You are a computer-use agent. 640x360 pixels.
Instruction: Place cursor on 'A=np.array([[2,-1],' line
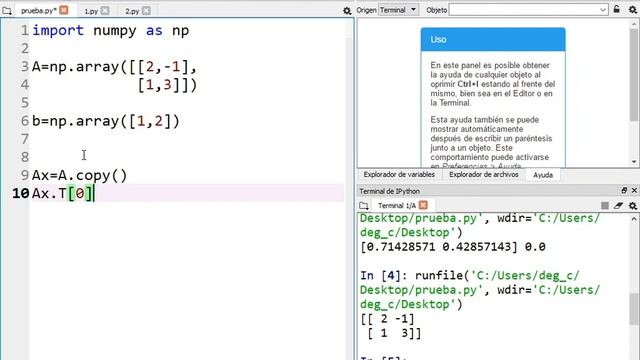pos(114,67)
